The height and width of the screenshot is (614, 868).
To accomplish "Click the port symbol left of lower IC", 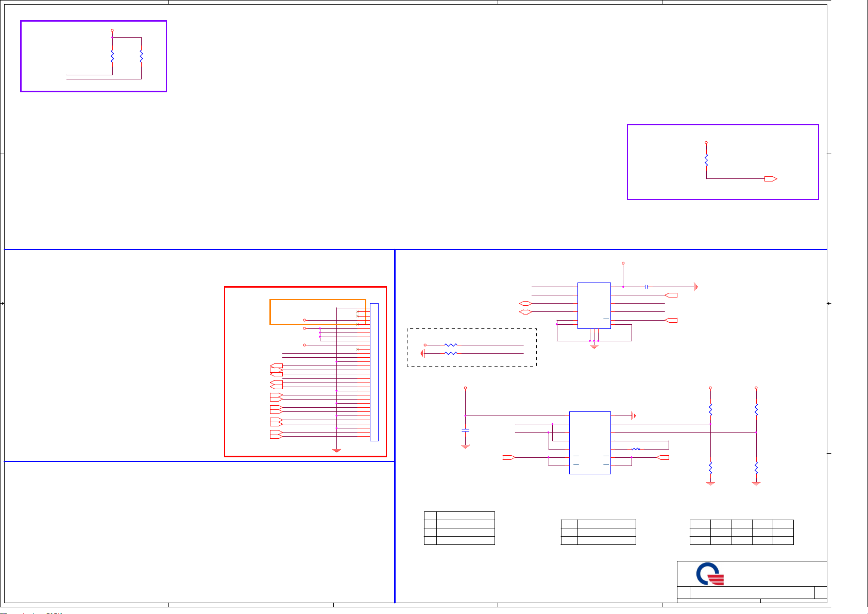I will click(509, 457).
